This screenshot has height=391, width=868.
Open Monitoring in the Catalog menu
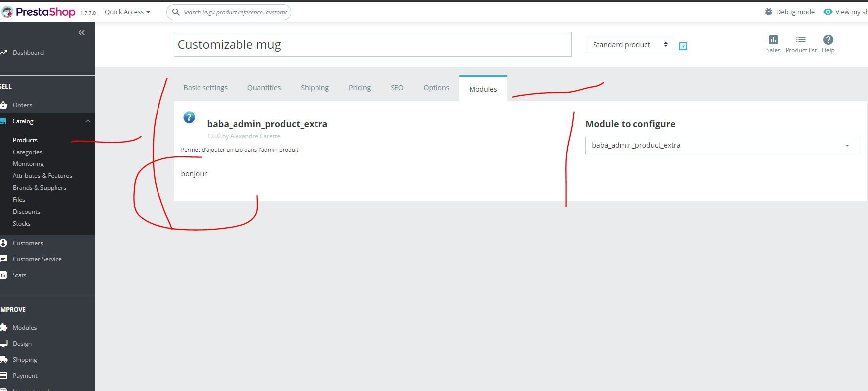(x=28, y=164)
